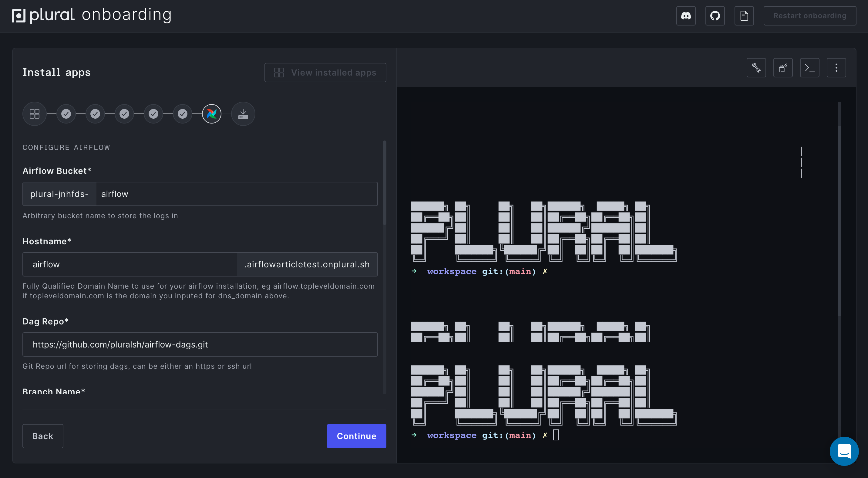The height and width of the screenshot is (478, 868).
Task: Open the Discord link icon
Action: [x=686, y=15]
